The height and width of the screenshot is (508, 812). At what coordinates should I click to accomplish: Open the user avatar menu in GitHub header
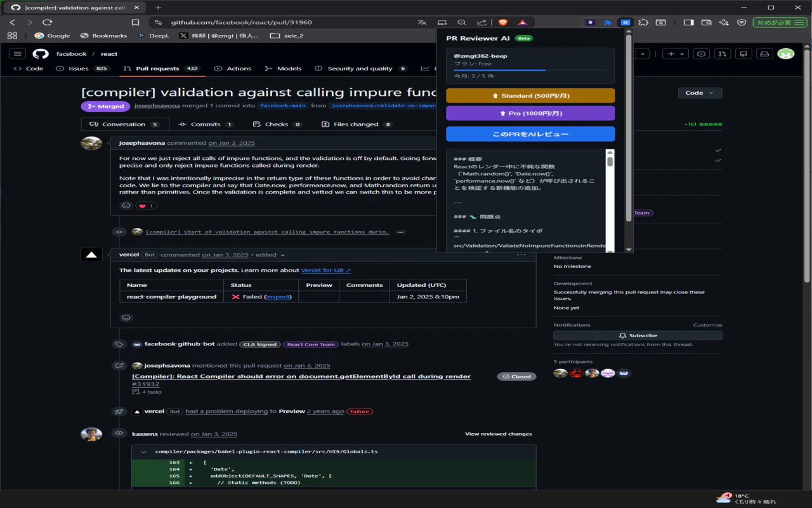click(786, 54)
